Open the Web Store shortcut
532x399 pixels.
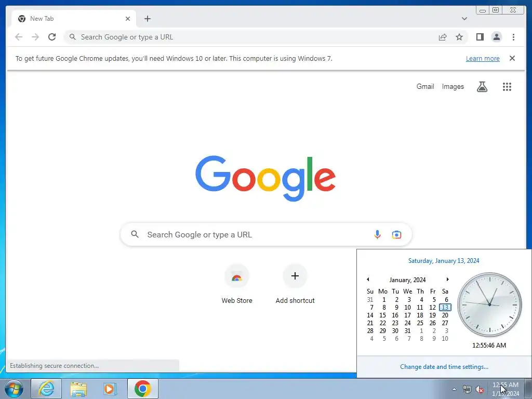pyautogui.click(x=237, y=284)
